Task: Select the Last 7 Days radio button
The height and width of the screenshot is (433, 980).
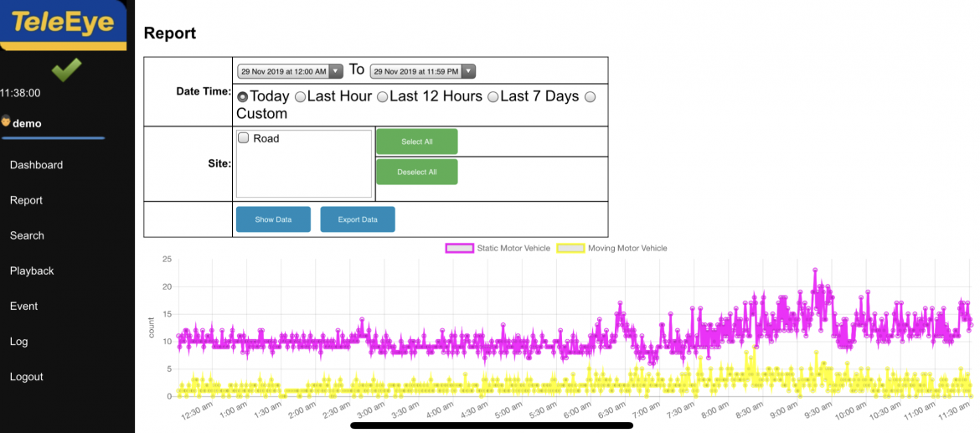Action: [x=493, y=97]
